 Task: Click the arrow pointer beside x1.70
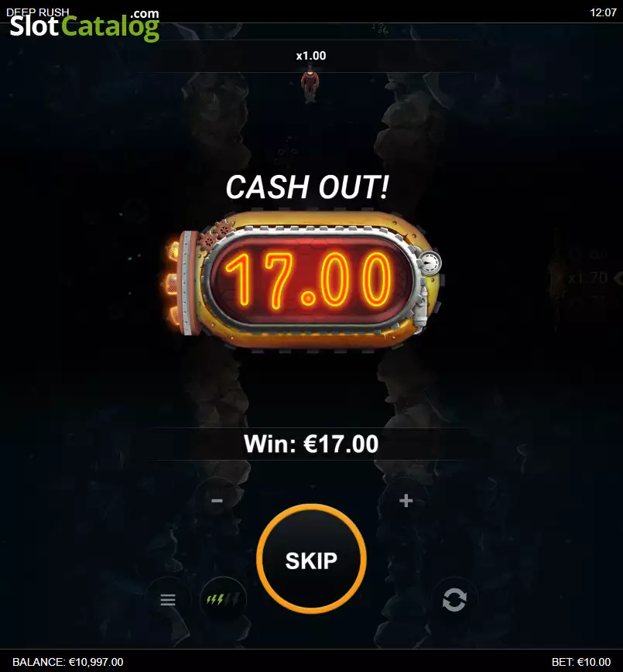click(x=618, y=279)
